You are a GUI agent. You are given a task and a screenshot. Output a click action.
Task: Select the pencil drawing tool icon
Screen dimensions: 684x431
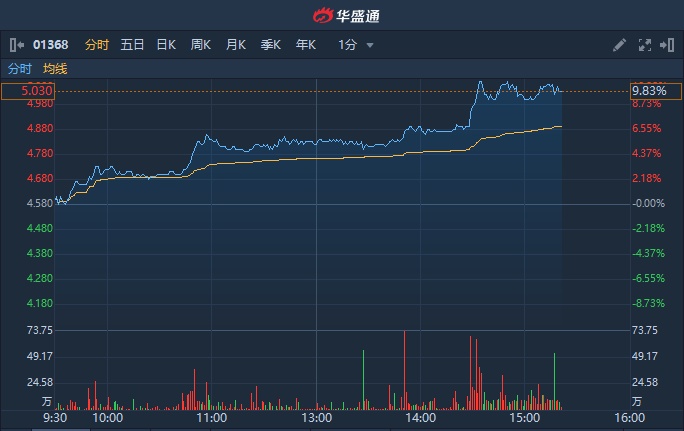[x=619, y=45]
